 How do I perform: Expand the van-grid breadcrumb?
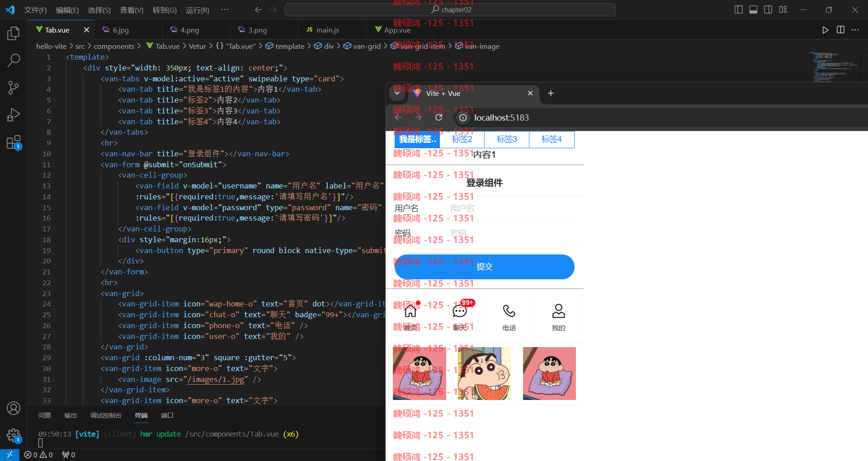coord(362,46)
